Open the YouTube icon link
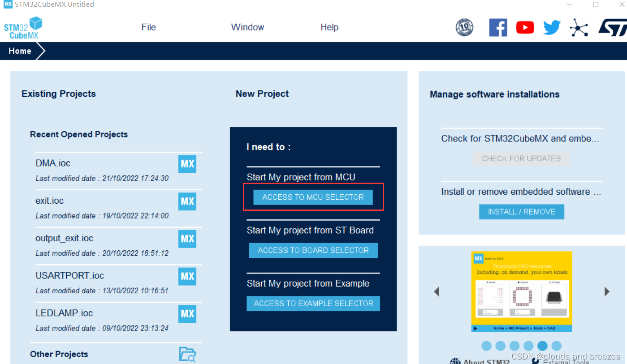 tap(525, 28)
